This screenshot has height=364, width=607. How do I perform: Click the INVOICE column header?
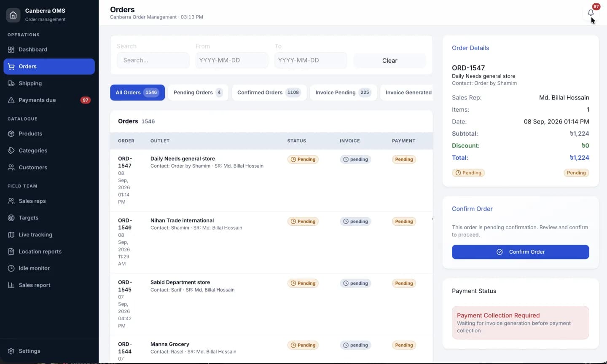[x=350, y=141]
